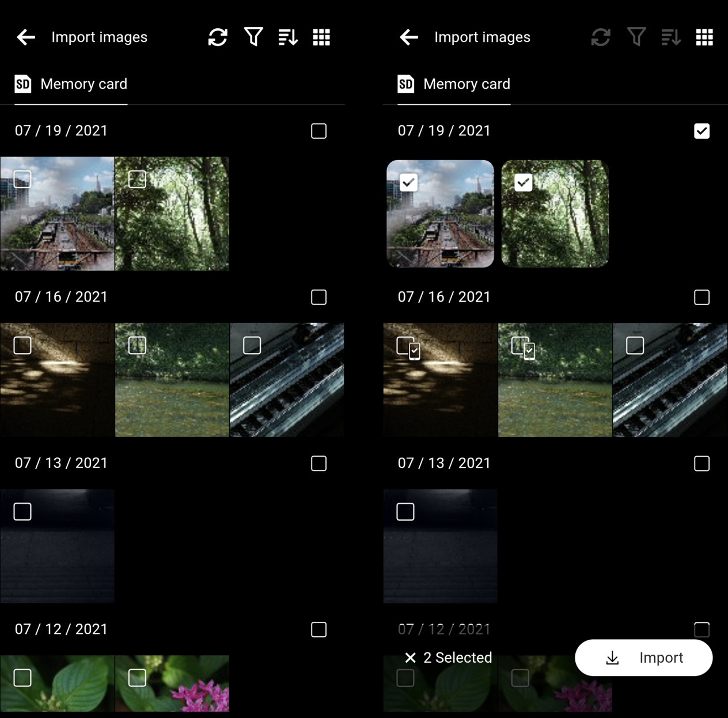Click dimmed sort icon in right screen
Viewport: 728px width, 718px height.
671,37
